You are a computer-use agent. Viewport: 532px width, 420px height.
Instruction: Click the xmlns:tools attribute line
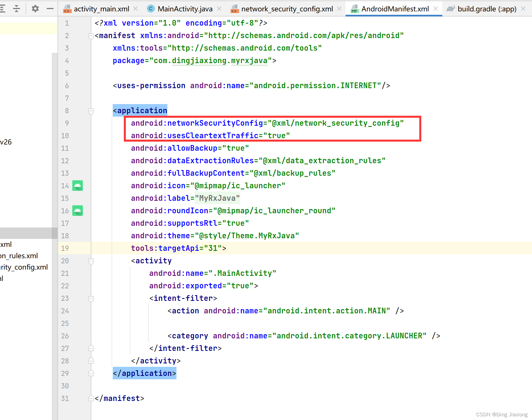217,48
